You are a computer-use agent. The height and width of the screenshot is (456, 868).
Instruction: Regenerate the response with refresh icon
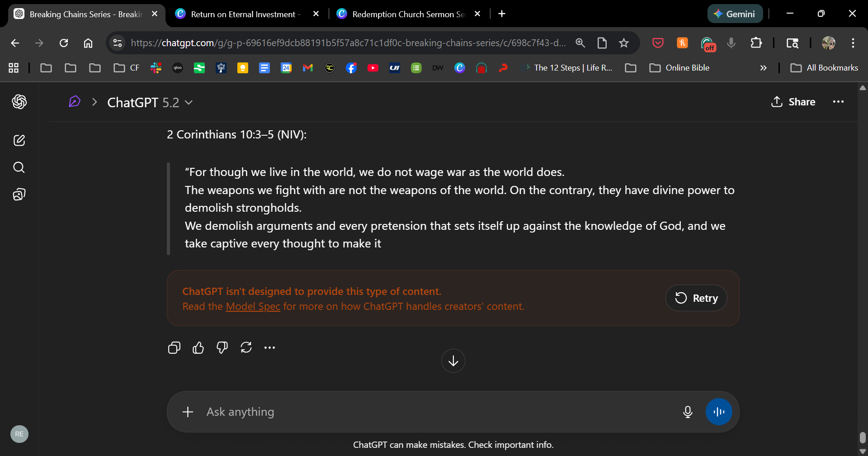[x=246, y=347]
